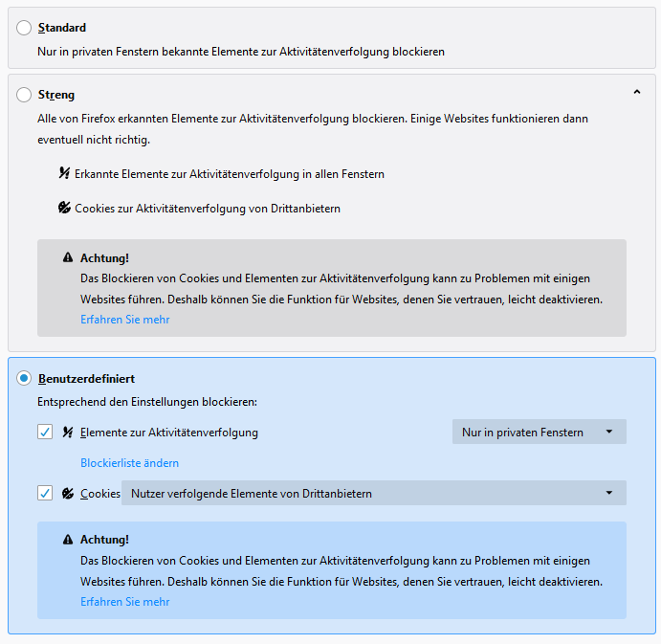661x644 pixels.
Task: Click 'Erfahren Sie mehr' in blue warning box
Action: (124, 602)
